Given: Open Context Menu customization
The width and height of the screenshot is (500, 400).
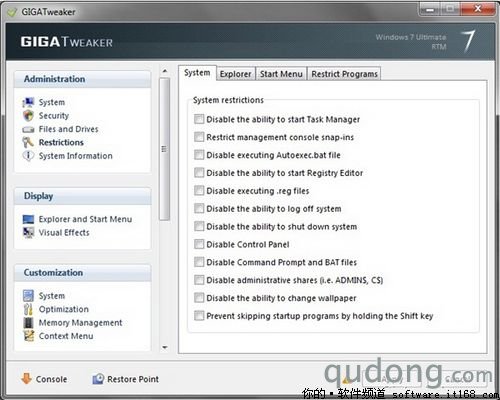Looking at the screenshot, I should click(x=66, y=336).
